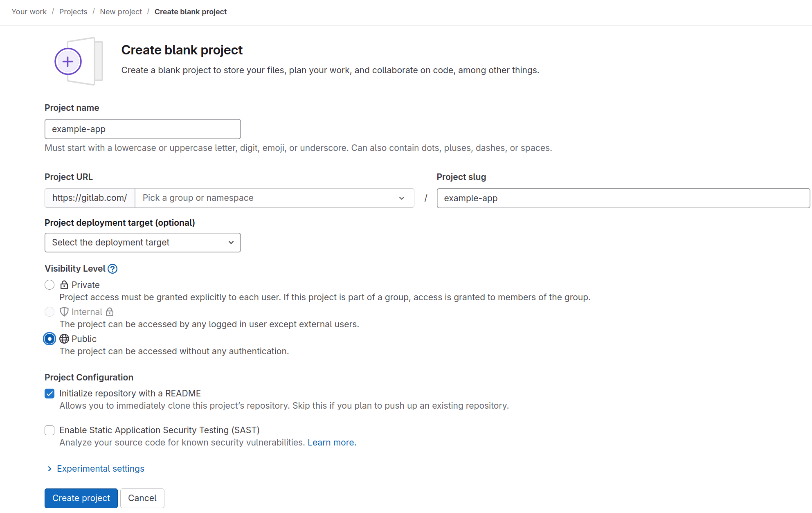Screen dimensions: 812x513
Task: Uncheck Initialize repository with a README
Action: pyautogui.click(x=49, y=394)
